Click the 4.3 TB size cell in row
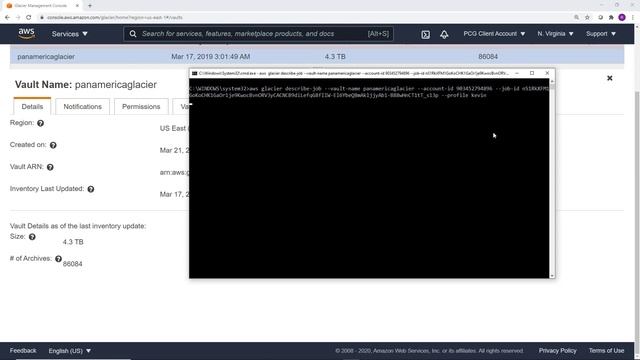 pyautogui.click(x=335, y=57)
